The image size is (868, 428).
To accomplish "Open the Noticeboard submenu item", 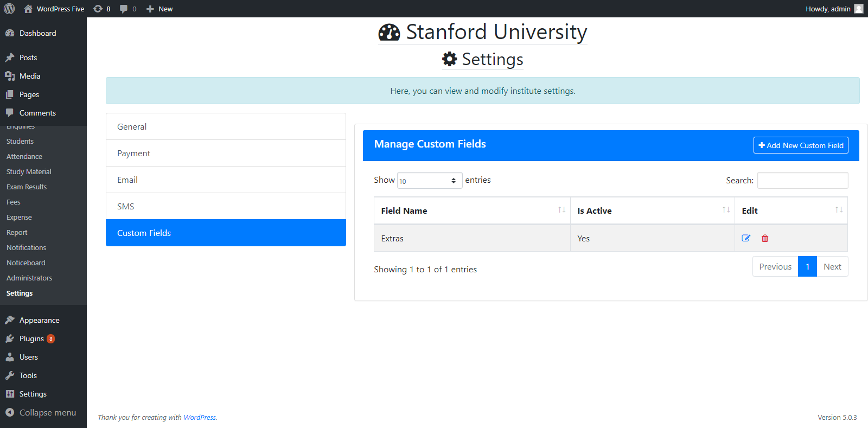I will tap(26, 263).
